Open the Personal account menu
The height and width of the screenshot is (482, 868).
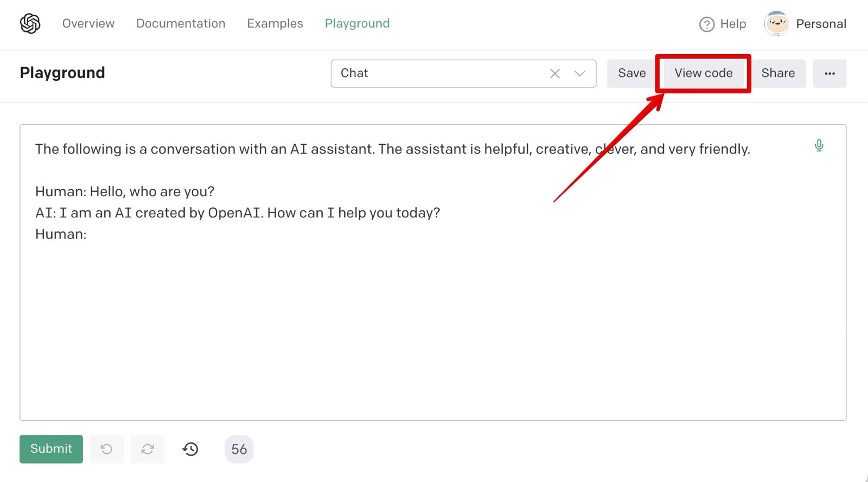(821, 24)
